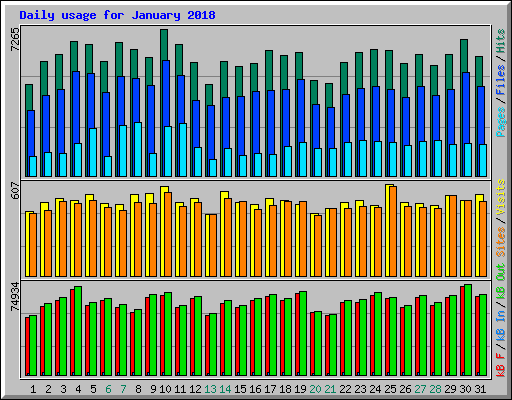The image size is (512, 400).
Task: Click day label 22 on the x-axis
Action: click(x=345, y=389)
